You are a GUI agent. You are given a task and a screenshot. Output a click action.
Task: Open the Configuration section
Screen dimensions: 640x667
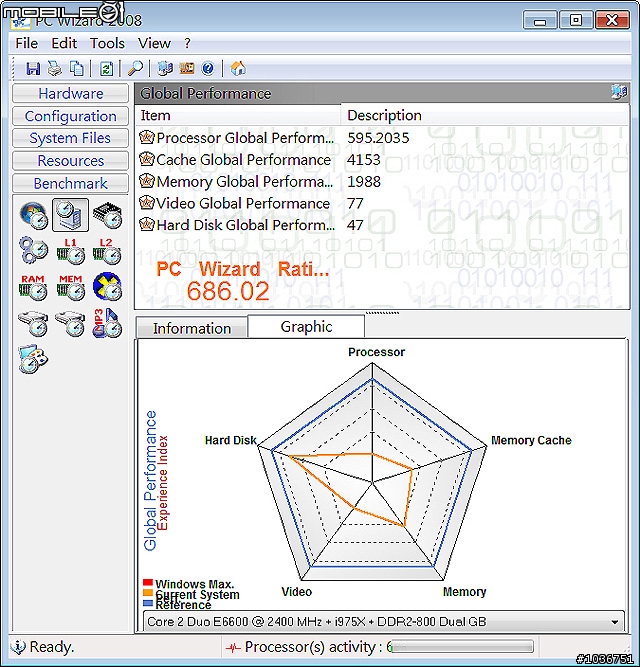(71, 116)
